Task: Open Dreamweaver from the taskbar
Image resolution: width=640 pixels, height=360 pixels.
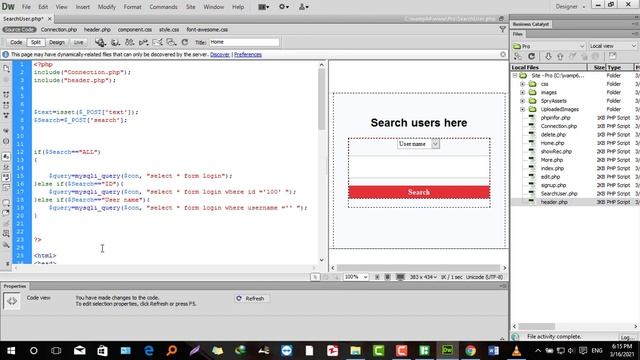Action: pos(447,350)
